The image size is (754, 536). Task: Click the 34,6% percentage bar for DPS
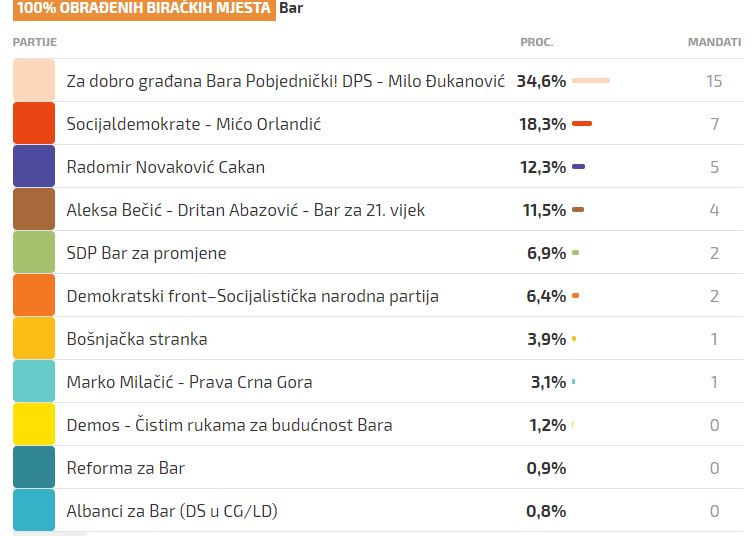click(591, 80)
